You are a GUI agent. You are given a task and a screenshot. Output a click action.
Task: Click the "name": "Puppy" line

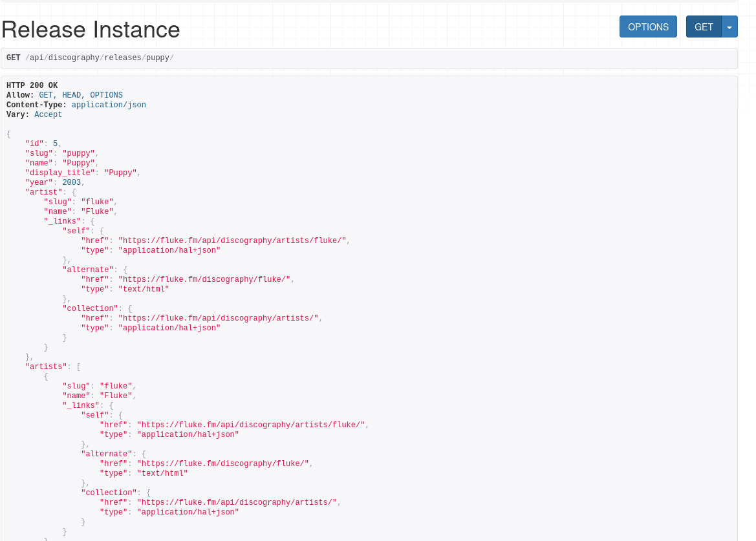click(x=61, y=163)
